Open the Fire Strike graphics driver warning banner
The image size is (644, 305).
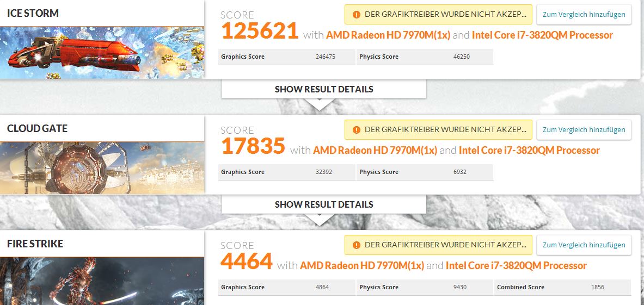[438, 245]
